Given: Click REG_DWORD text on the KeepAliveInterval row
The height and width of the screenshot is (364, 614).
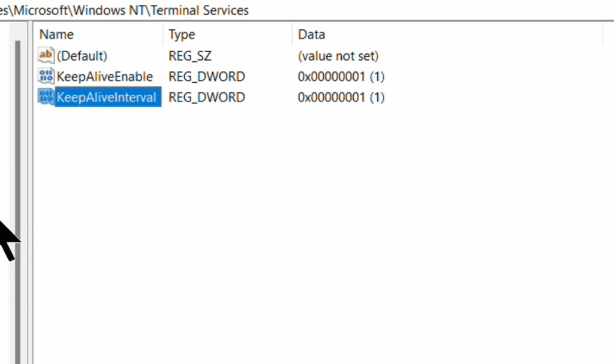Looking at the screenshot, I should coord(206,97).
